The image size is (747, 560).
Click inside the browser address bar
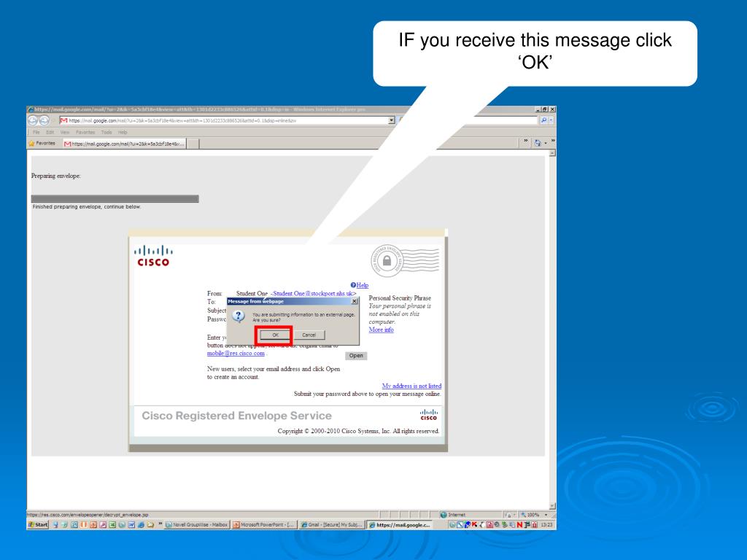coord(224,120)
